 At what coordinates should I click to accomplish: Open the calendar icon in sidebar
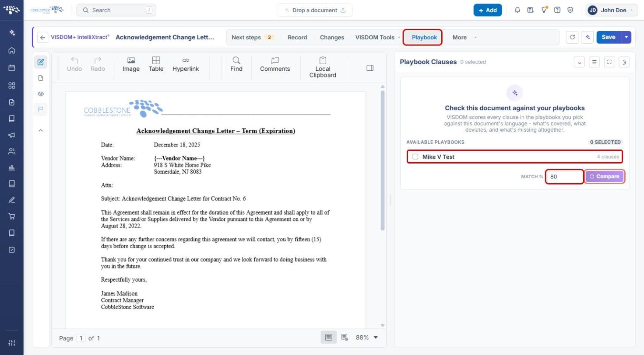[x=12, y=68]
